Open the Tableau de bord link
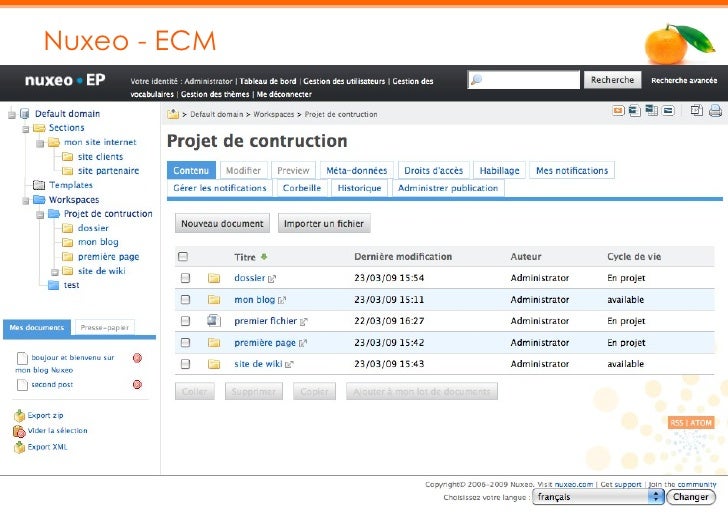The image size is (728, 514). pos(268,81)
